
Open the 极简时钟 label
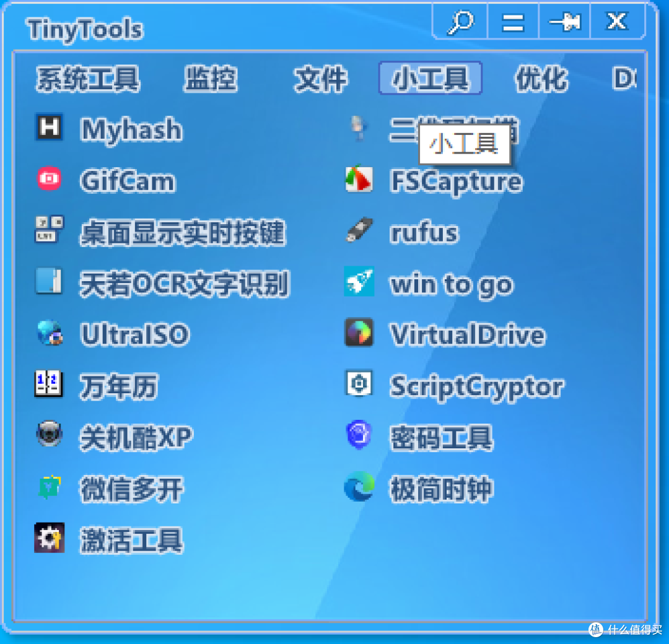[442, 489]
